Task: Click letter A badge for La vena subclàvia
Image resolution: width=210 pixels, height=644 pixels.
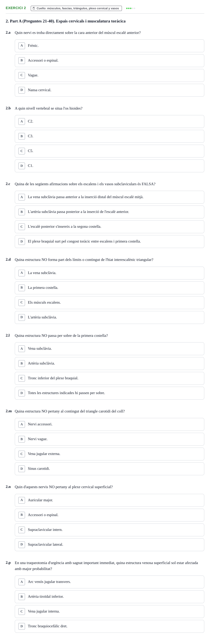Action: [22, 273]
